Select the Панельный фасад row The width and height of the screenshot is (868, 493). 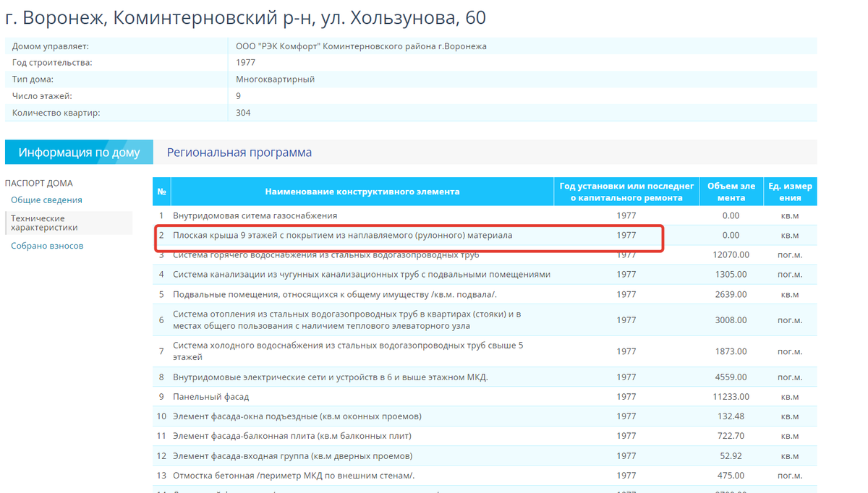(485, 397)
